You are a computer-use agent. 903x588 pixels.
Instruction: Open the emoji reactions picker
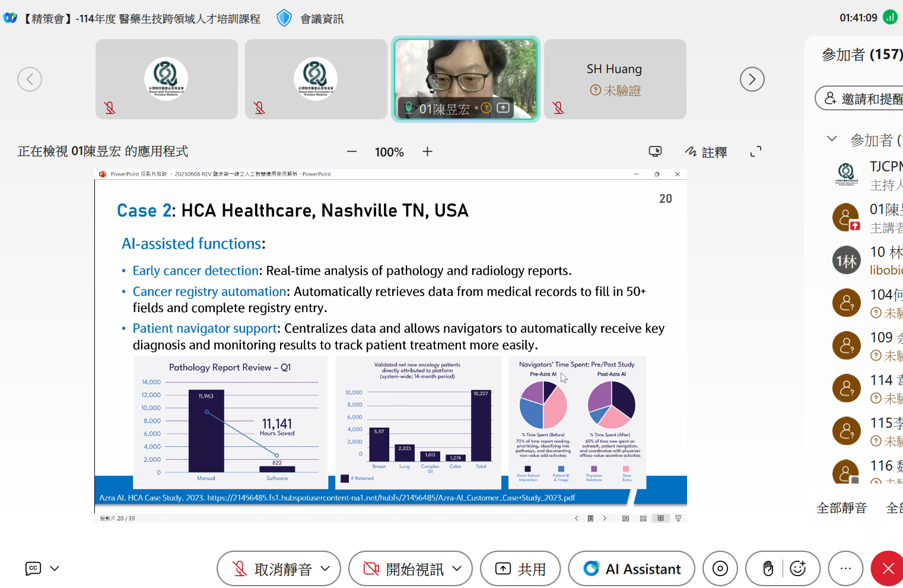pos(798,568)
